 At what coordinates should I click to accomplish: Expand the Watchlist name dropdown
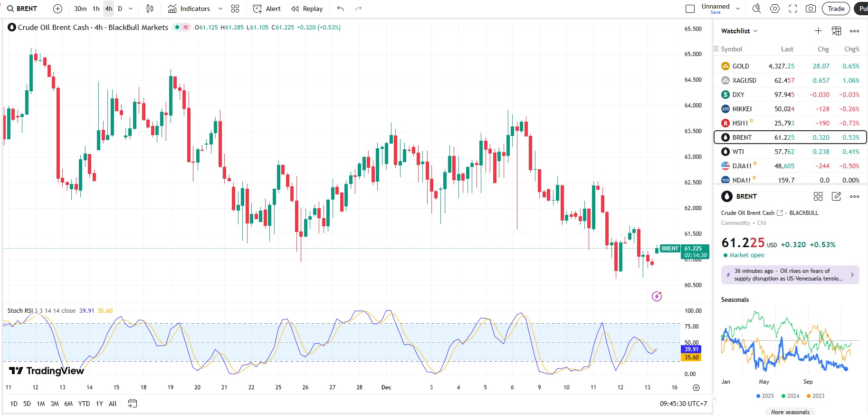pyautogui.click(x=739, y=31)
